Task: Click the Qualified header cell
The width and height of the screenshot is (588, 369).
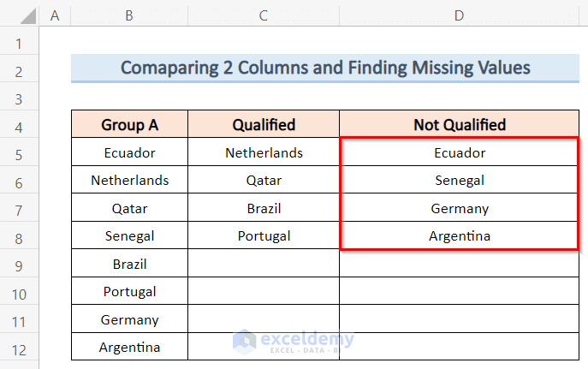Action: click(264, 125)
